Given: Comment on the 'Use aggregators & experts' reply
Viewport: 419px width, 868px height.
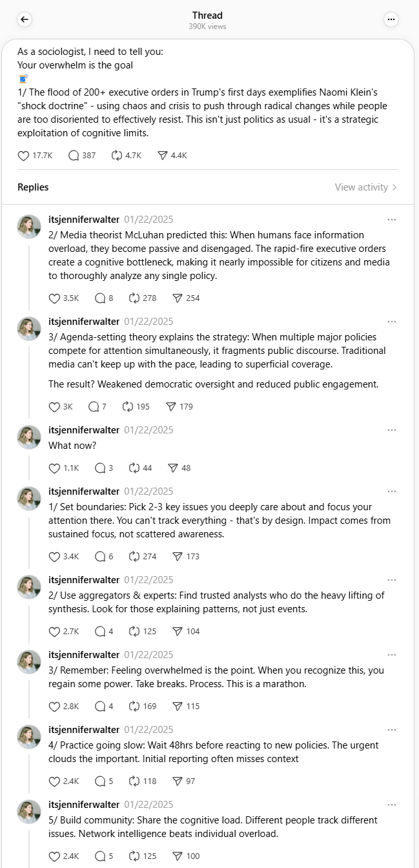Looking at the screenshot, I should pyautogui.click(x=100, y=632).
